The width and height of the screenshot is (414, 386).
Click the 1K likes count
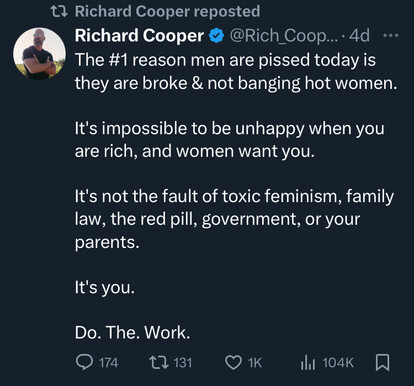[255, 363]
